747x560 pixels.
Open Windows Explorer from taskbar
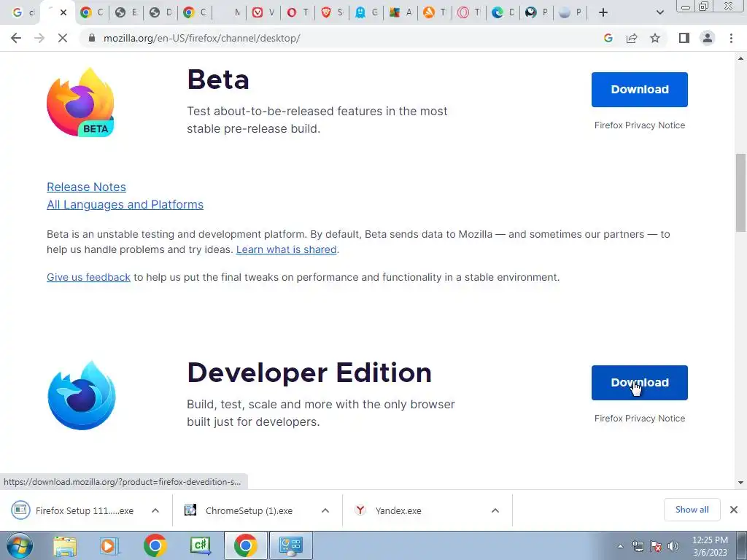(65, 546)
